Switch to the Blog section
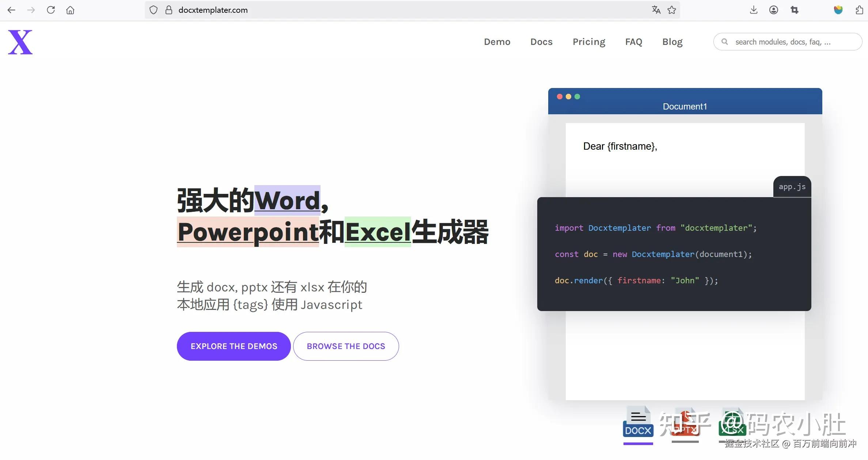 click(672, 42)
